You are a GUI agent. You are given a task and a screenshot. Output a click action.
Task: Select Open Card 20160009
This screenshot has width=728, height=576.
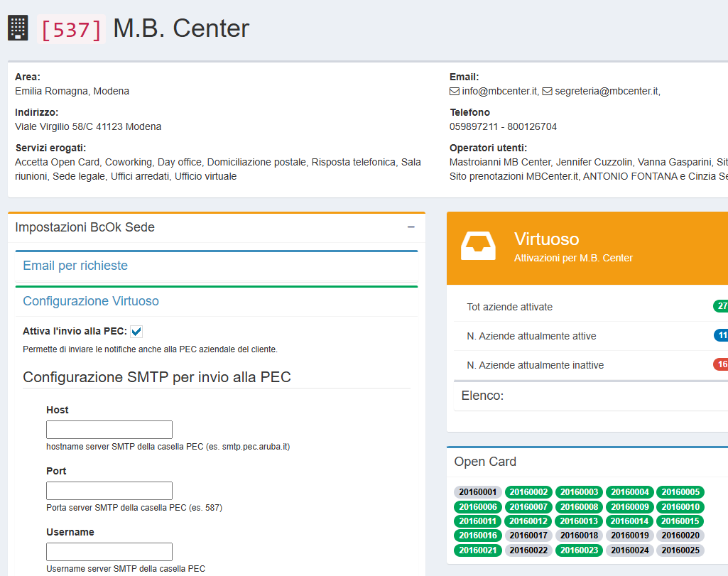click(629, 507)
